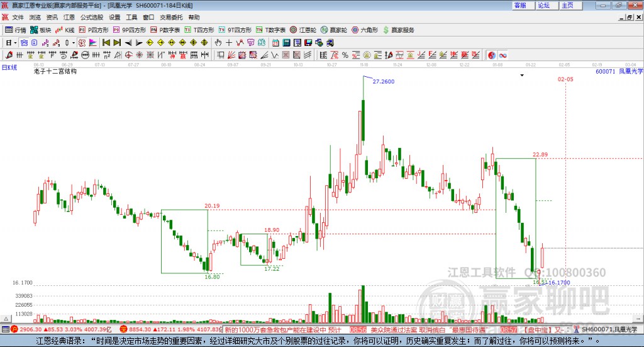Screen dimensions: 644x347
Task: Open the 资讯 menu
Action: pos(52,17)
